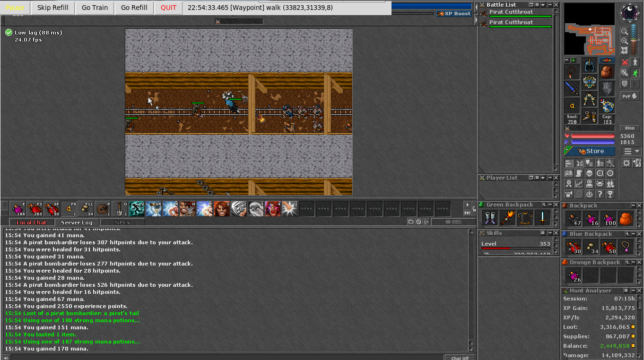Zoom in the minimap
This screenshot has height=360, width=644.
tap(625, 41)
